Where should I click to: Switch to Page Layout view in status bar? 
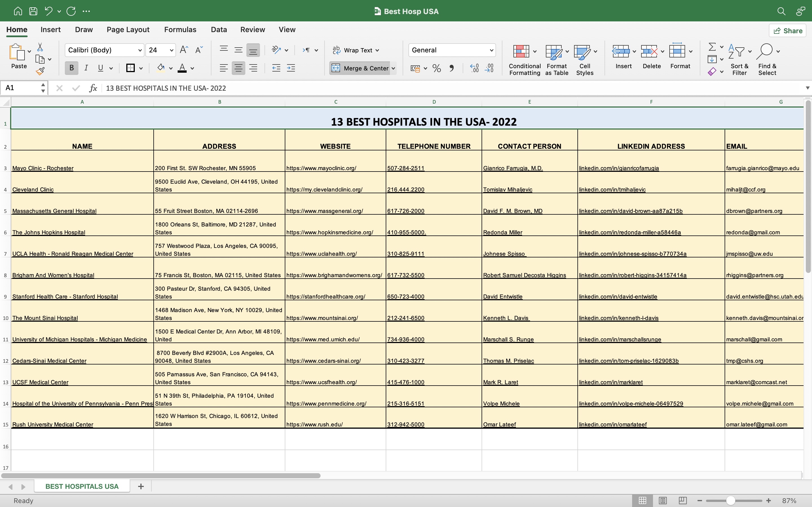tap(663, 500)
